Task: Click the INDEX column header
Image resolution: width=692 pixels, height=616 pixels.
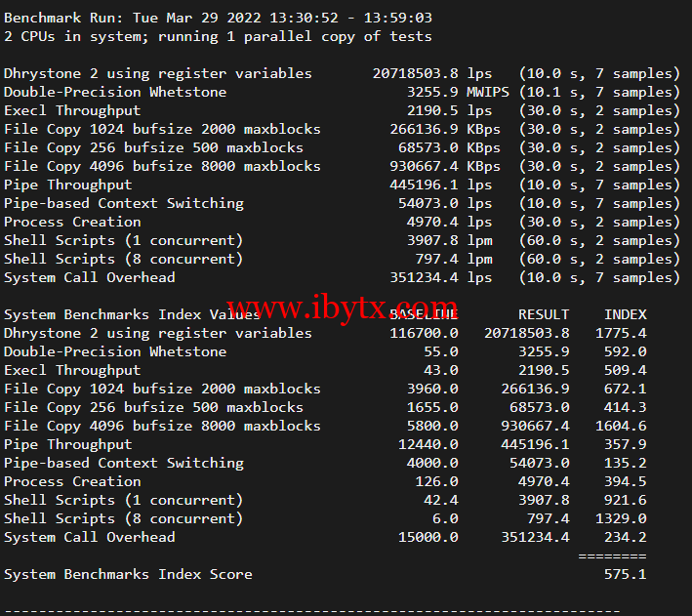Action: [625, 314]
